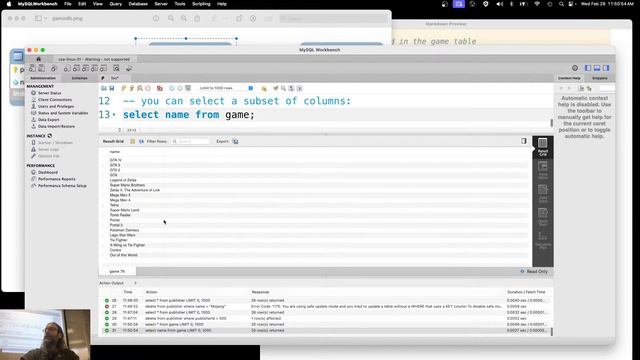Select the Execution Plan side panel icon
Viewport: 640px width, 360px height.
(x=542, y=240)
